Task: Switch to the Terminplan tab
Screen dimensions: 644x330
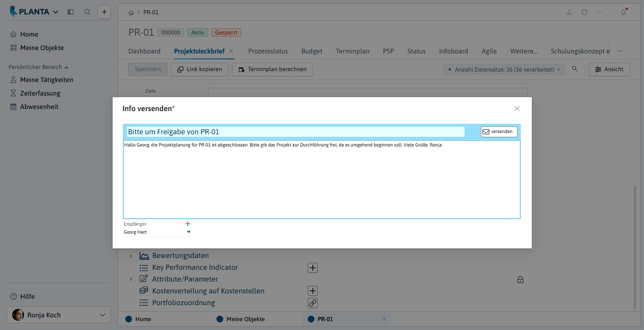Action: coord(353,51)
